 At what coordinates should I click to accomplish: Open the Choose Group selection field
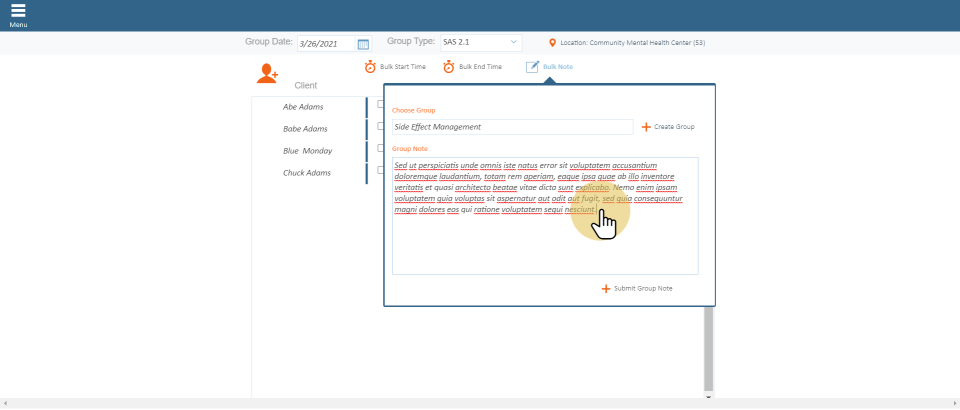click(x=512, y=127)
